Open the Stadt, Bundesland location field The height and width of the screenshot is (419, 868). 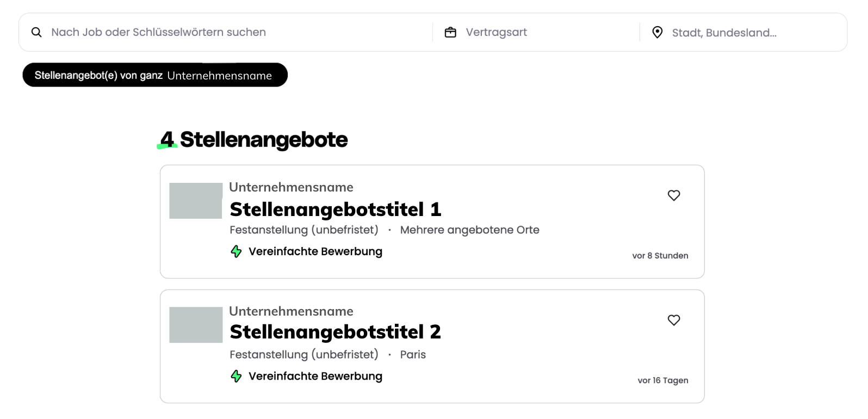[724, 33]
